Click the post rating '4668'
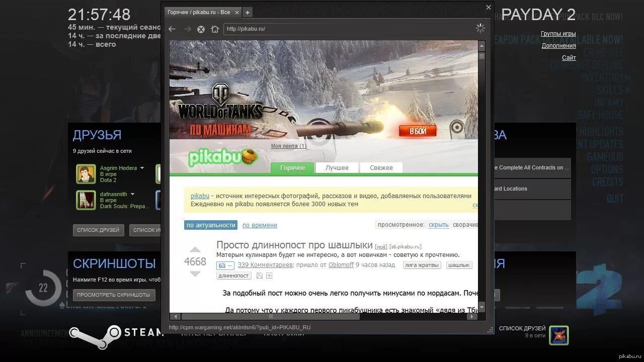 195,261
